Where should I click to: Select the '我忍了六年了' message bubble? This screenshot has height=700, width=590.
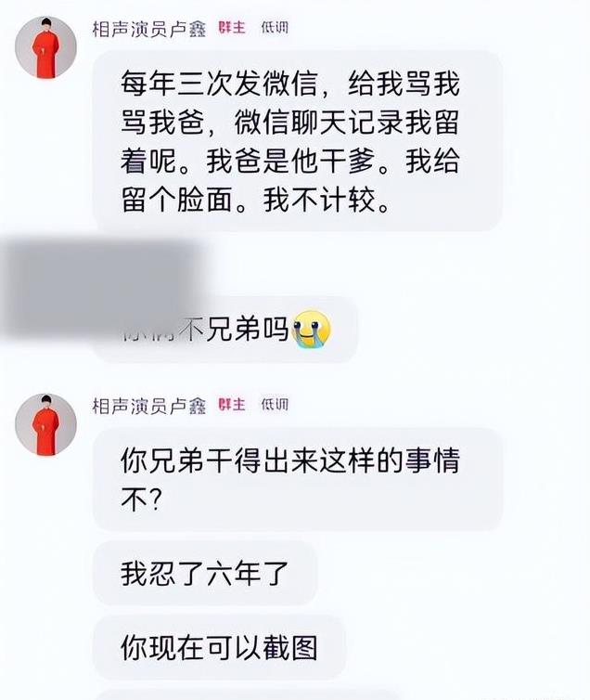(205, 573)
